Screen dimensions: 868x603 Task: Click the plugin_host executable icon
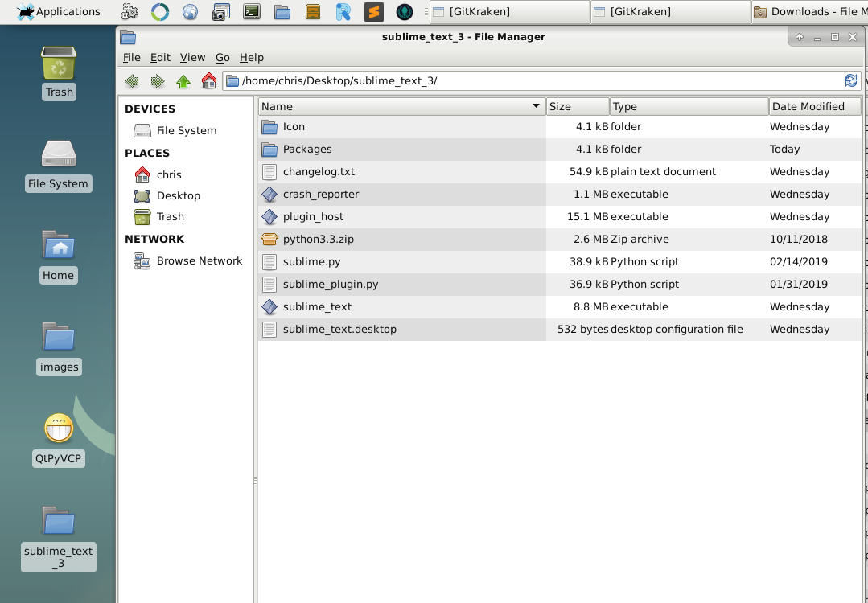click(x=269, y=217)
